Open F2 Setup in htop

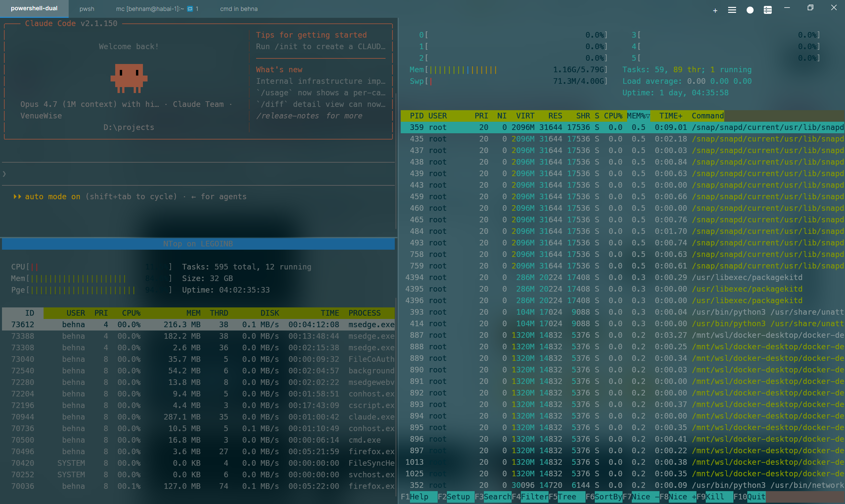pyautogui.click(x=456, y=496)
